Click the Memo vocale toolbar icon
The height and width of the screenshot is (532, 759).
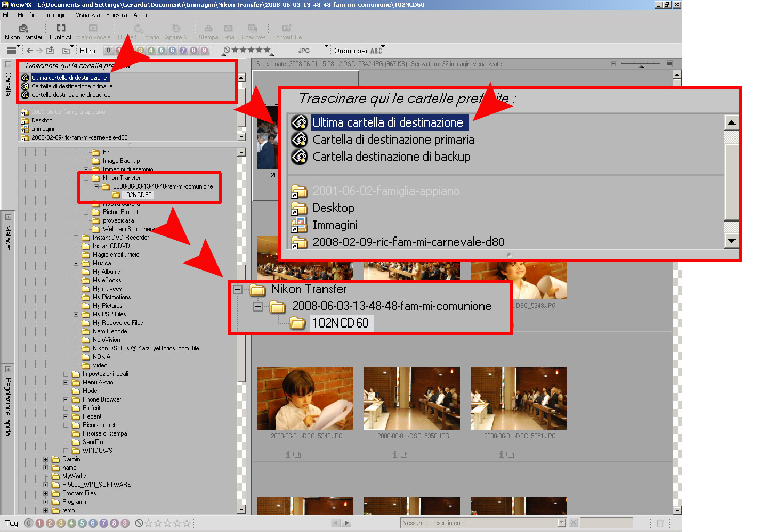(93, 32)
